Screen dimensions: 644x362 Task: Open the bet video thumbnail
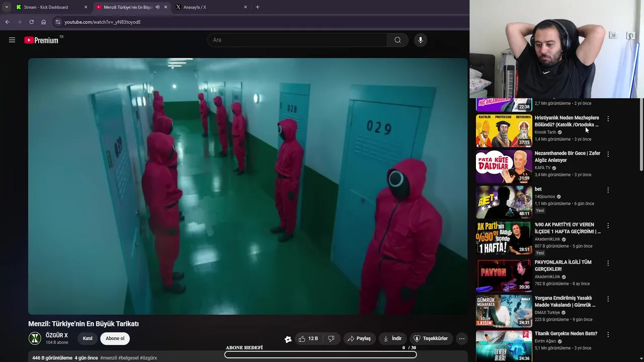(x=504, y=202)
